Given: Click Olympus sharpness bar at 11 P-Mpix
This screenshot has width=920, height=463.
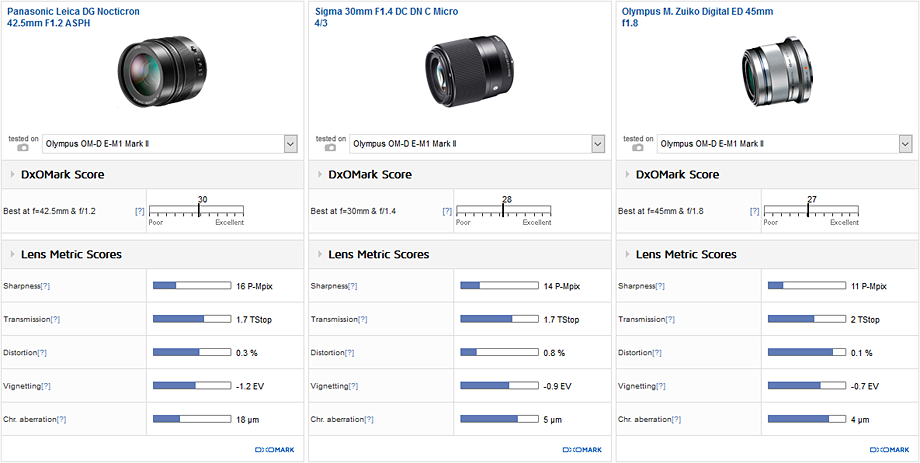Looking at the screenshot, I should [x=807, y=286].
